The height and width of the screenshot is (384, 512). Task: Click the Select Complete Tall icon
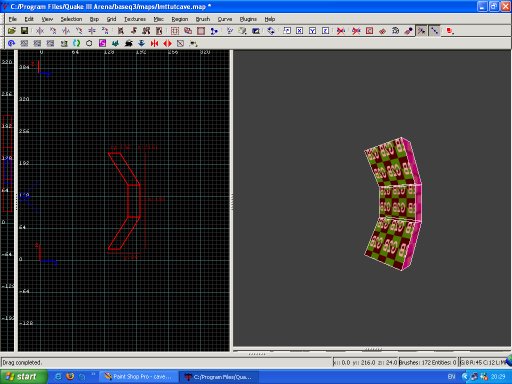pyautogui.click(x=121, y=31)
